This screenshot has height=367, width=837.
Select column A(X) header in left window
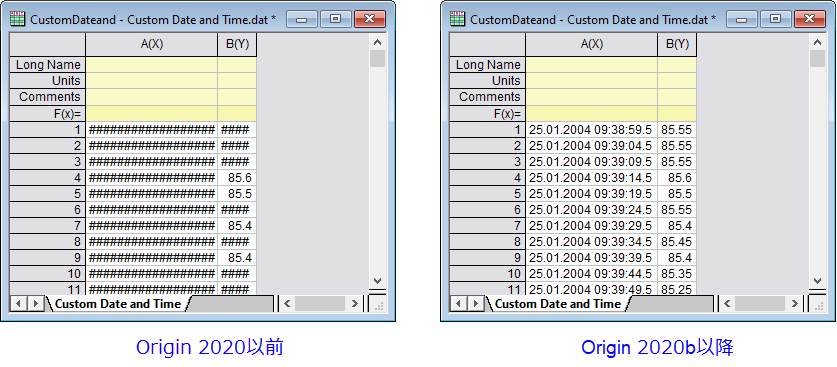coord(152,45)
